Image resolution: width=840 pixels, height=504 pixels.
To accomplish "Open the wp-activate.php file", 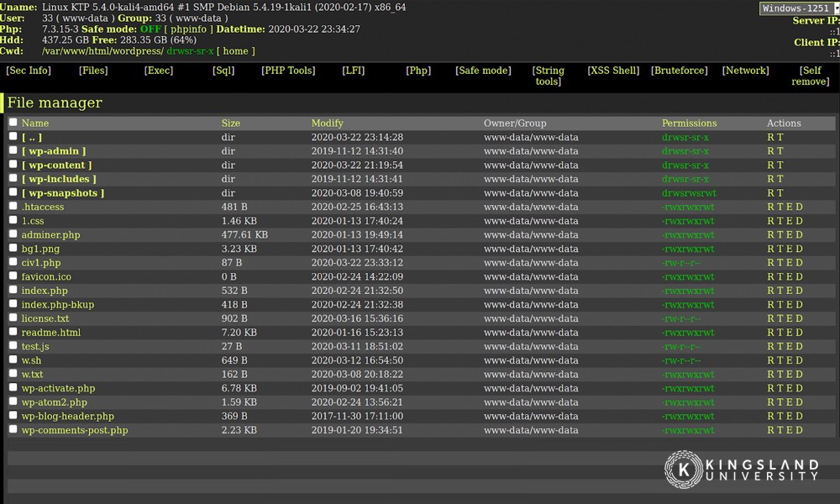I will pos(59,388).
